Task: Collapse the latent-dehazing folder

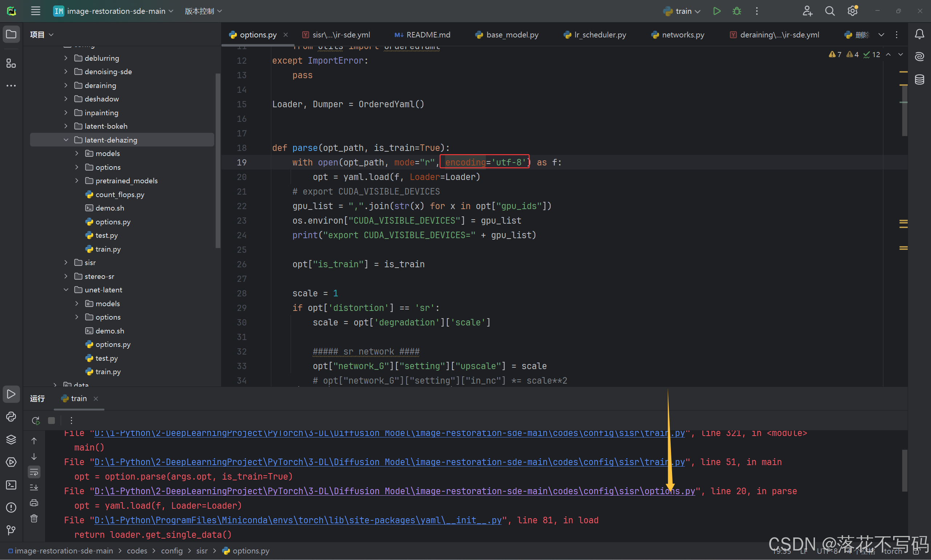Action: (66, 140)
